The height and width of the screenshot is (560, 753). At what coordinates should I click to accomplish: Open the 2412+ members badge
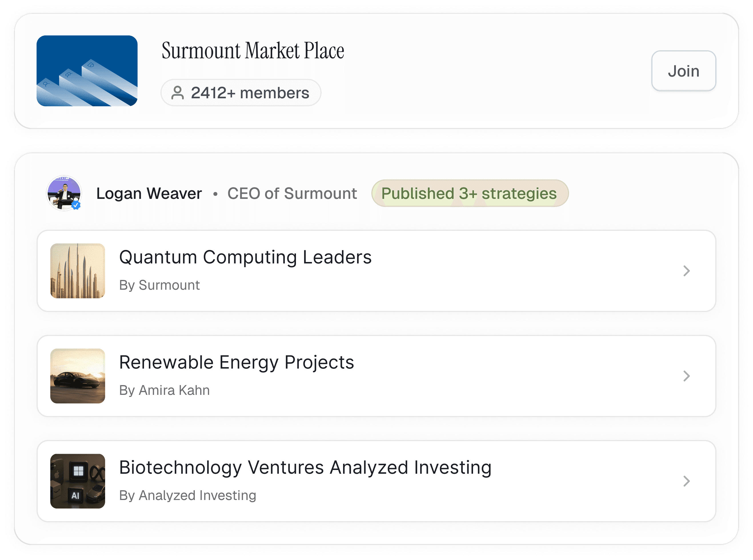point(241,93)
